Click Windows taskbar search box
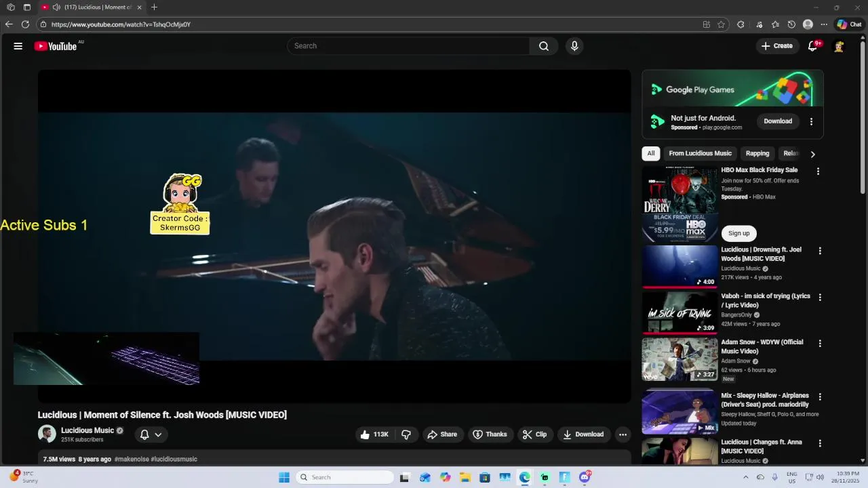 (346, 477)
